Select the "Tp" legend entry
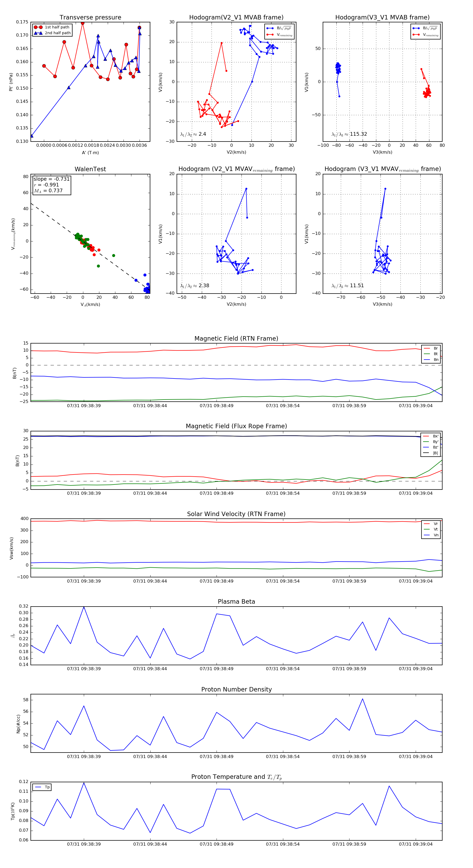The image size is (473, 868). point(43,787)
